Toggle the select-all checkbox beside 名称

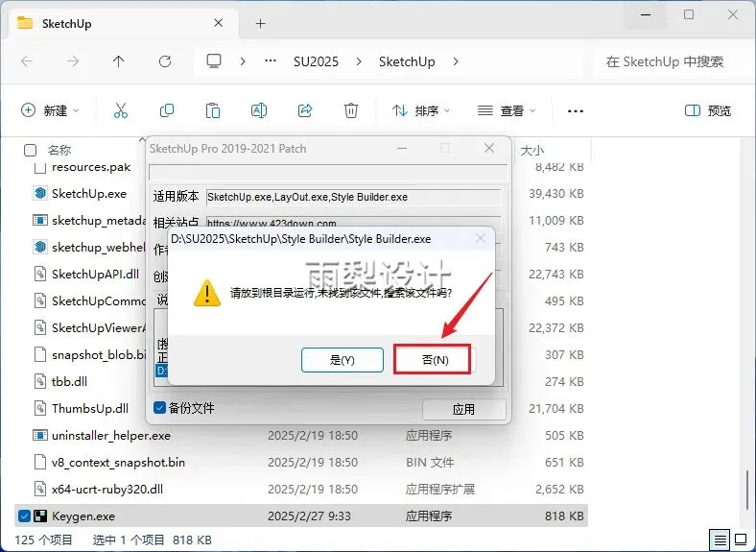(30, 151)
